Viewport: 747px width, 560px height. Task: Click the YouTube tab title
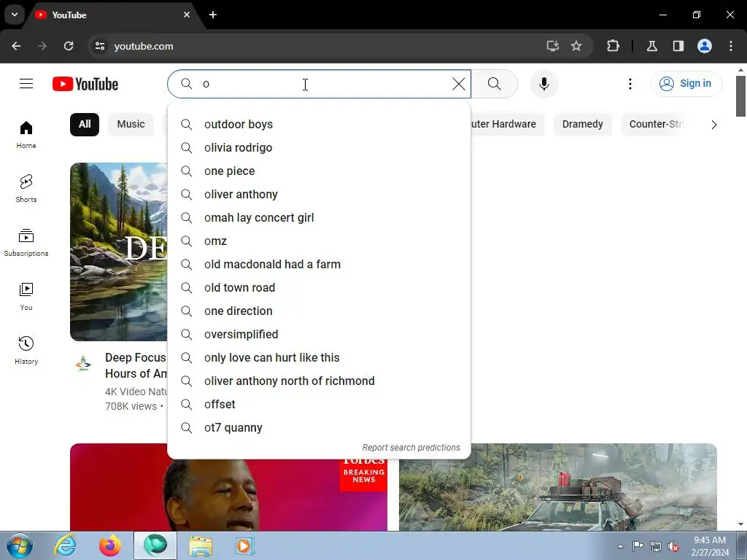click(x=69, y=15)
